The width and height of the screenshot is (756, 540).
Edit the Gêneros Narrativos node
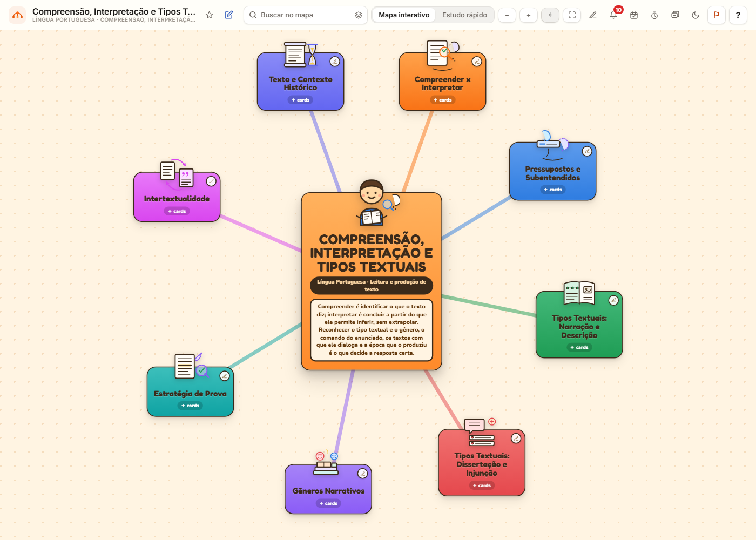click(363, 474)
